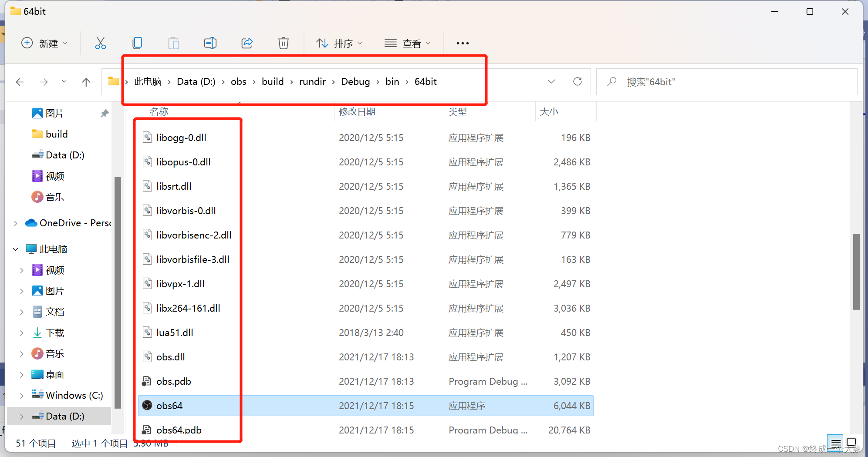The width and height of the screenshot is (868, 457).
Task: Go forward with the right arrow
Action: (44, 82)
